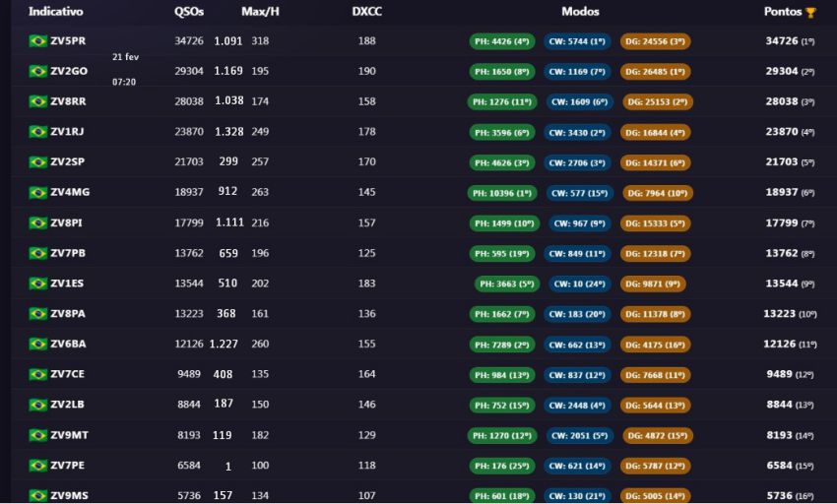Sort by the DXCC column header
This screenshot has width=837, height=504.
(x=366, y=12)
